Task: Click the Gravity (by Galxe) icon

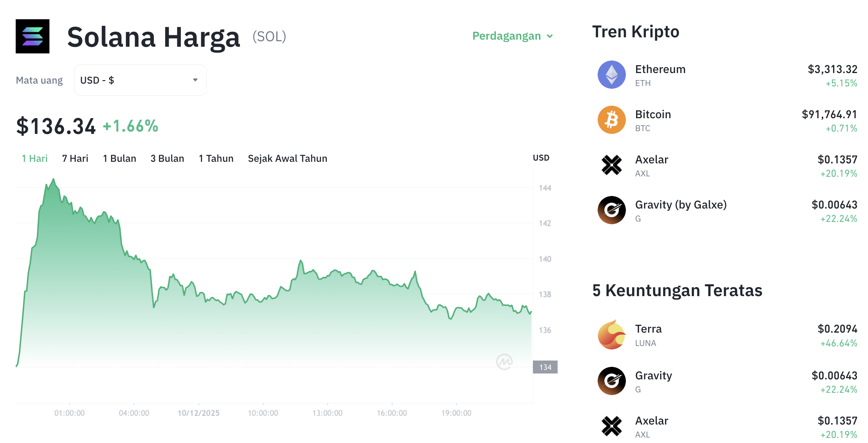Action: click(611, 210)
